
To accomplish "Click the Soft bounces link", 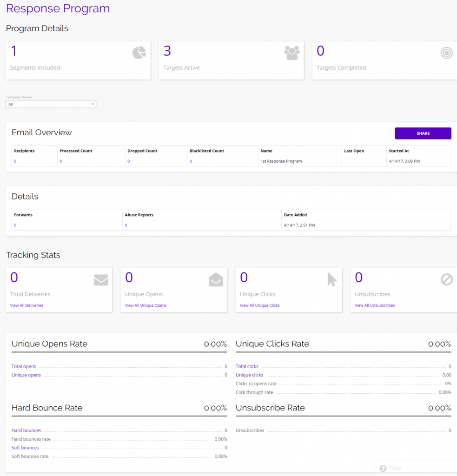I will (25, 447).
